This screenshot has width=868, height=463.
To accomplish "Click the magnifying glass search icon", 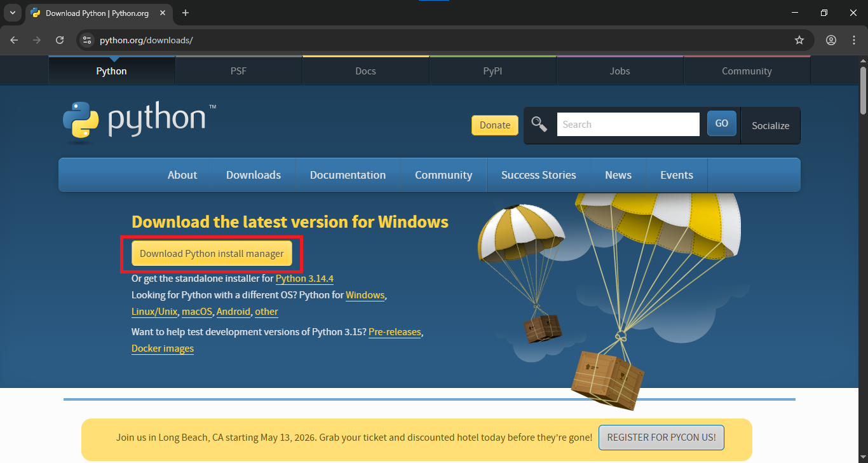I will [539, 124].
